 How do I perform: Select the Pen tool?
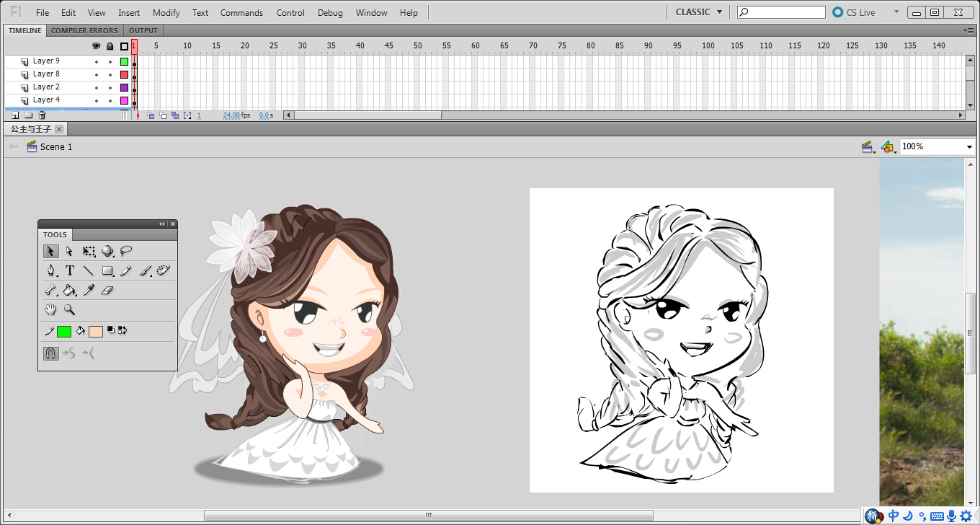click(x=51, y=270)
